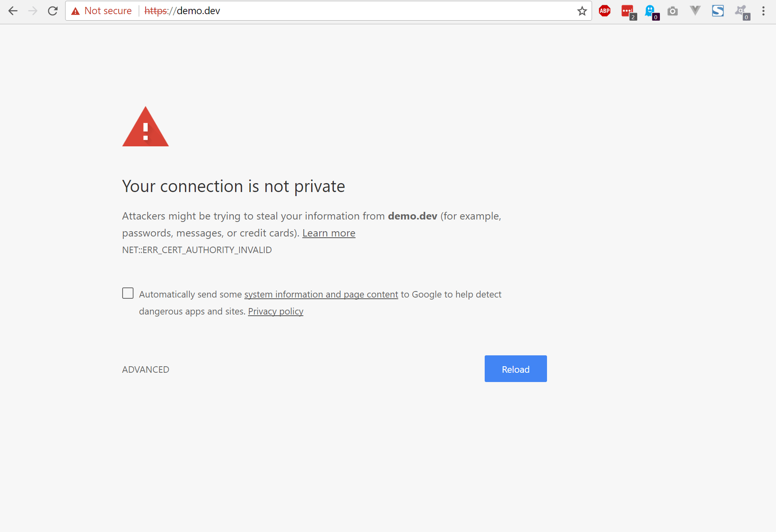Click the browser back arrow
Viewport: 776px width, 532px height.
pyautogui.click(x=13, y=11)
